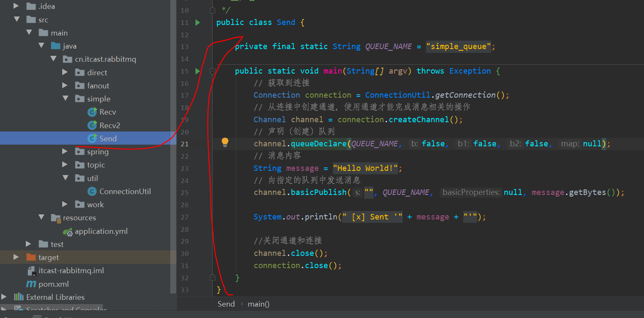Image resolution: width=644 pixels, height=318 pixels.
Task: Click the getConnection method call
Action: pyautogui.click(x=465, y=95)
